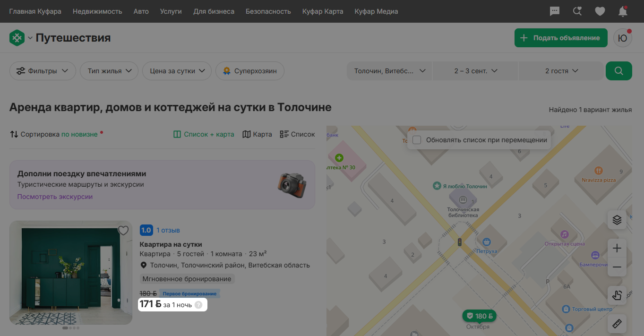Viewport: 644px width, 336px height.
Task: Open the Толочин location dropdown
Action: click(390, 71)
